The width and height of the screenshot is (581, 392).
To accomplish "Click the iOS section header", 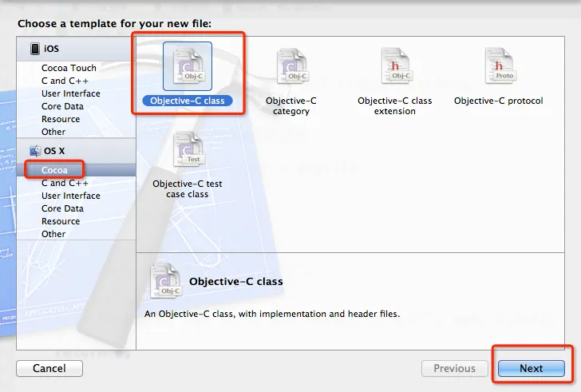I will click(77, 49).
